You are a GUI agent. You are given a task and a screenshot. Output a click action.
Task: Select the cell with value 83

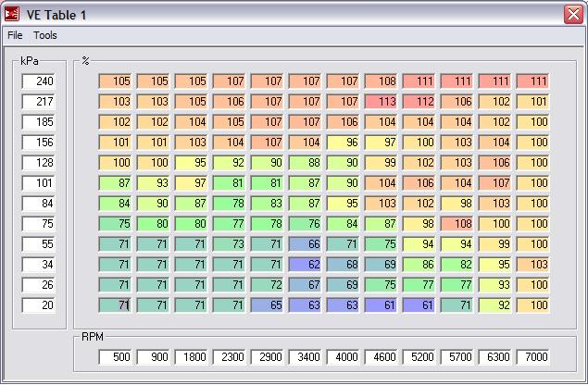[x=267, y=204]
